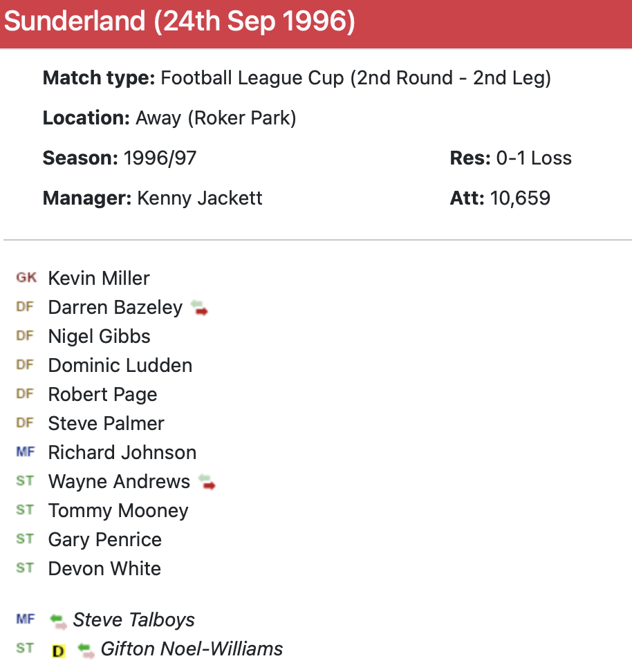Select Tommy Mooney in the lineup

[x=118, y=511]
